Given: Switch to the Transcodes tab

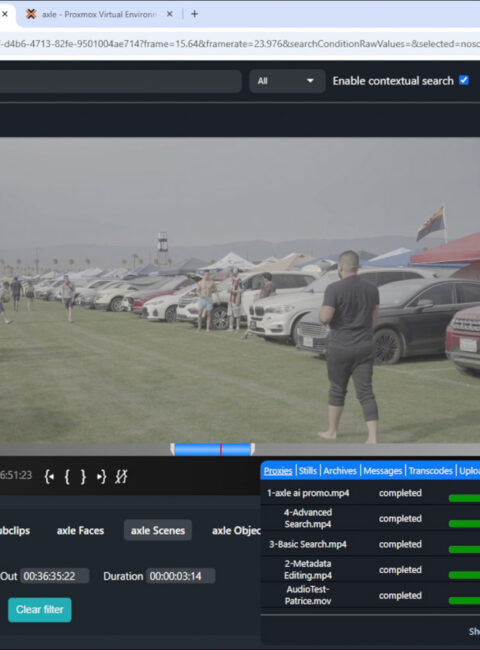Looking at the screenshot, I should 430,471.
